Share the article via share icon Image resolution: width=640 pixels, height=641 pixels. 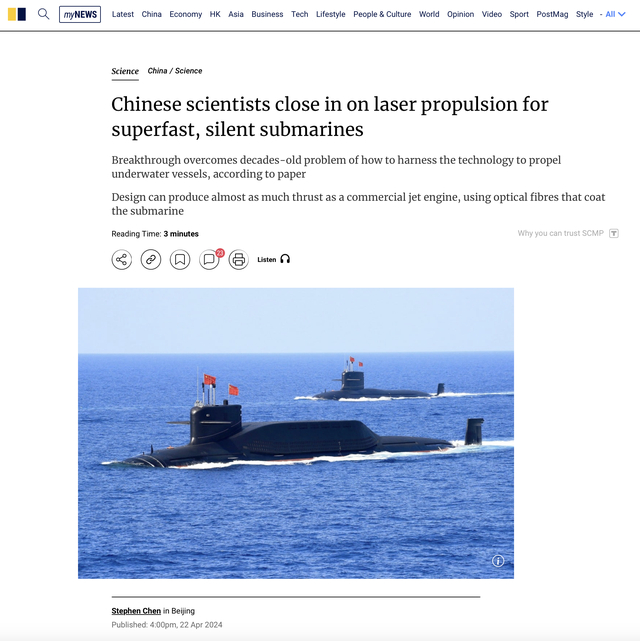(x=122, y=260)
